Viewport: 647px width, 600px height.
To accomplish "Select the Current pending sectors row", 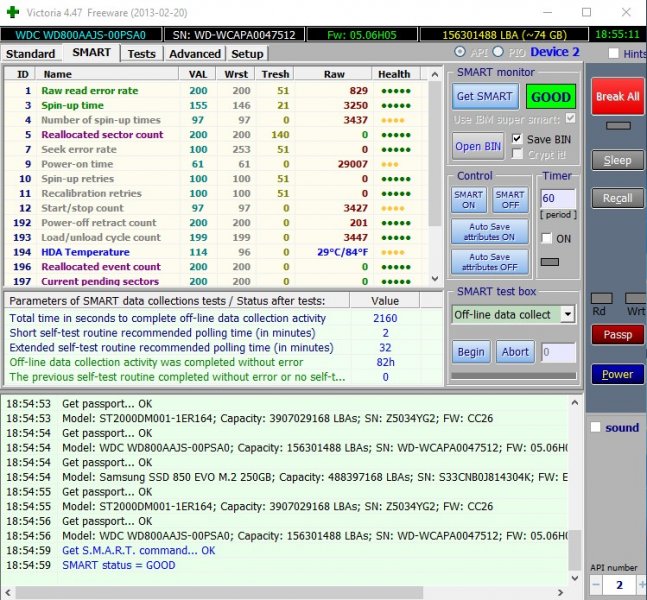I will [x=215, y=281].
